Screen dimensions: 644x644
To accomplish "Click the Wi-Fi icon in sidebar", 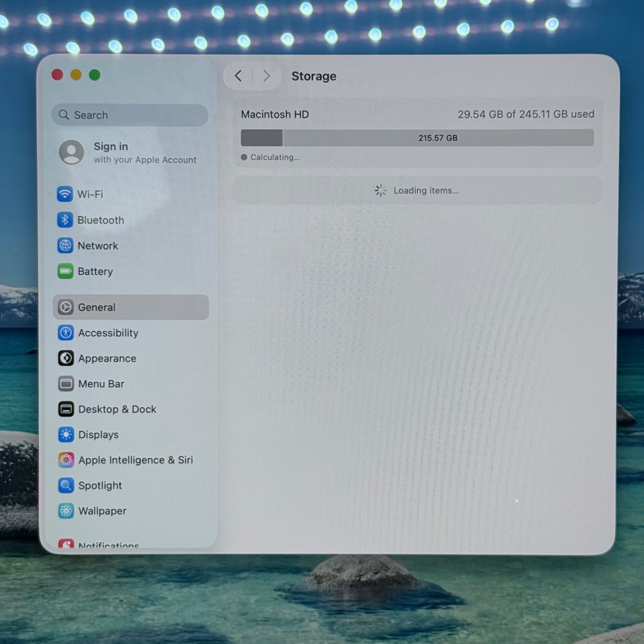I will tap(65, 194).
